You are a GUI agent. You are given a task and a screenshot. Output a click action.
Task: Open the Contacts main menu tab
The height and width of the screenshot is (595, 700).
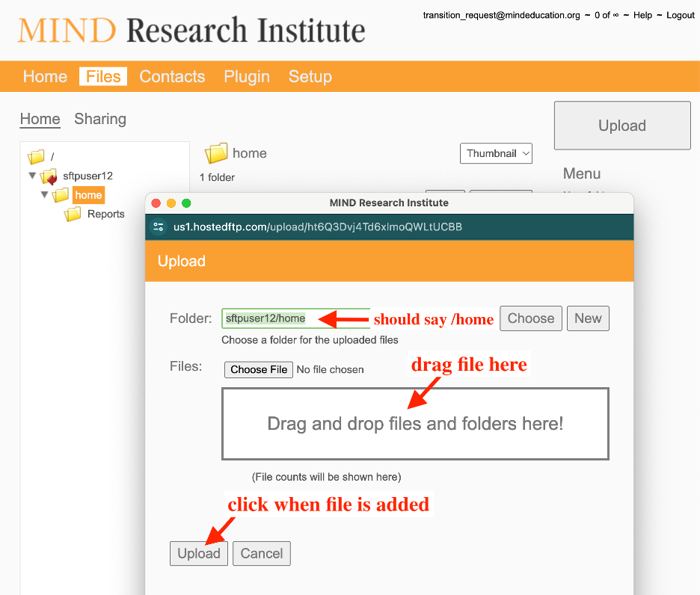pyautogui.click(x=172, y=76)
